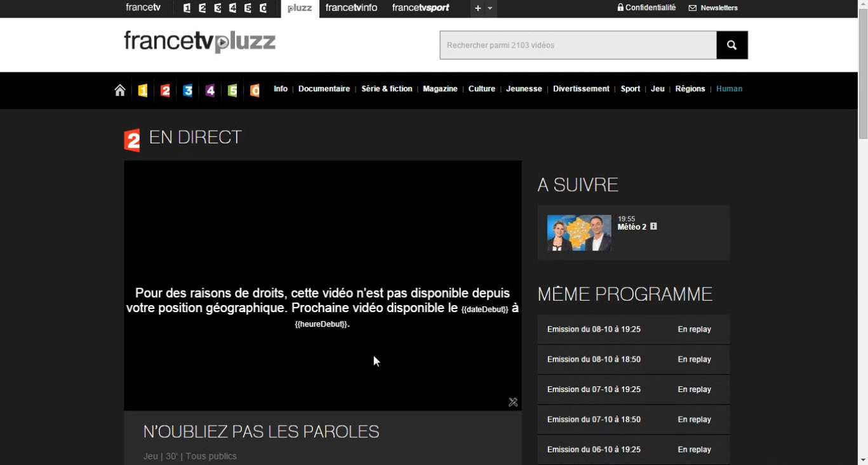
Task: Open info icon next to Météo 2
Action: pyautogui.click(x=653, y=226)
